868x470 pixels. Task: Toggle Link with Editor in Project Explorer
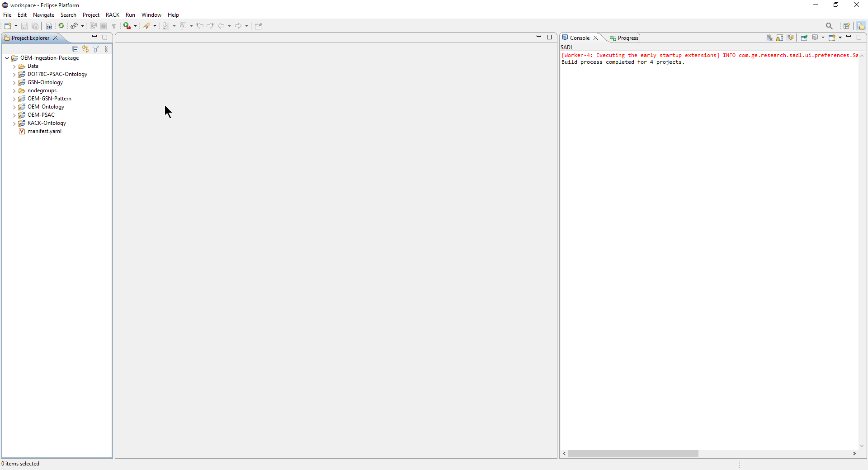coord(85,49)
